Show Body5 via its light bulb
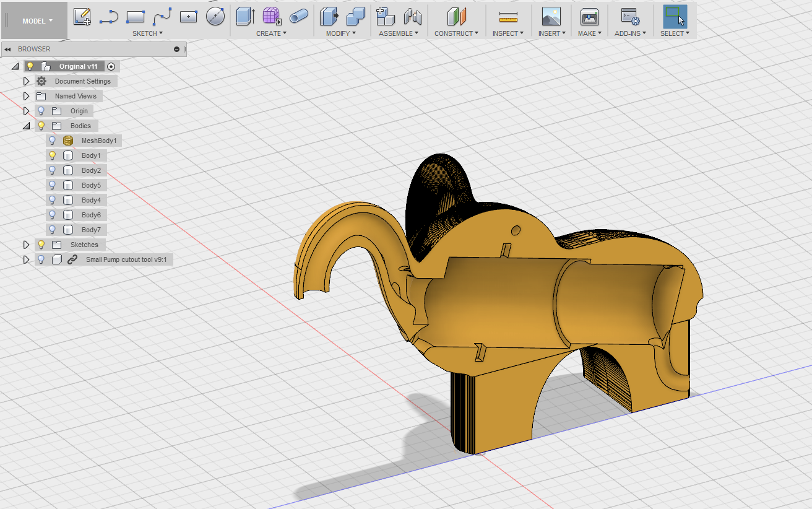The height and width of the screenshot is (509, 812). pyautogui.click(x=53, y=185)
